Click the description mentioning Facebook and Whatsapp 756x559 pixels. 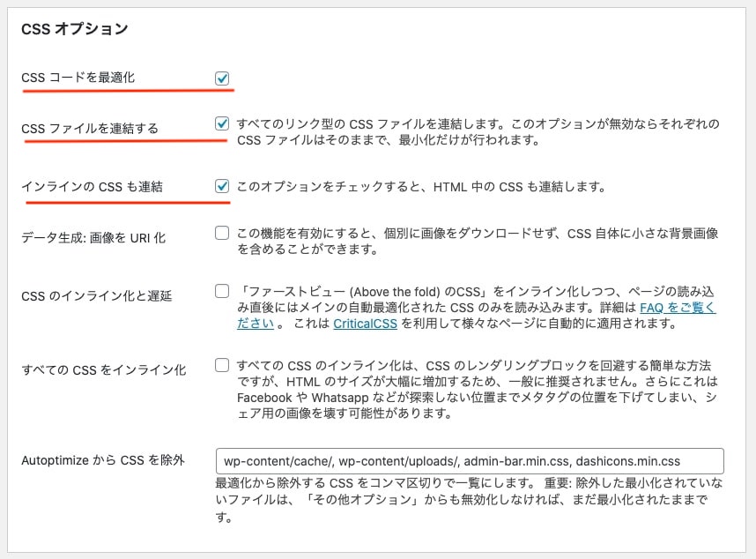point(476,389)
